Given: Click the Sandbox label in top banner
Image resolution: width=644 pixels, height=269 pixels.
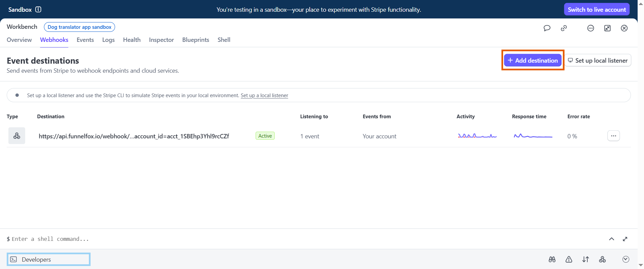Looking at the screenshot, I should (20, 9).
